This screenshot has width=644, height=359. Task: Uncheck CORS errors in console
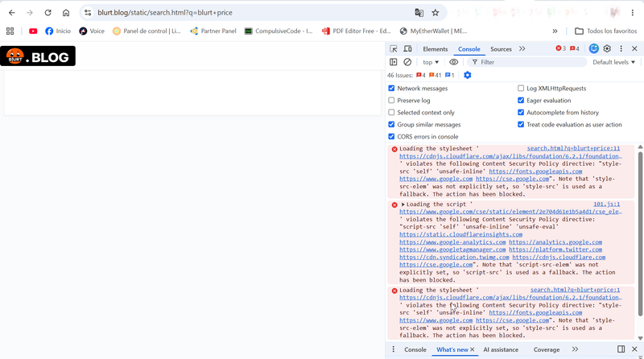(x=391, y=136)
